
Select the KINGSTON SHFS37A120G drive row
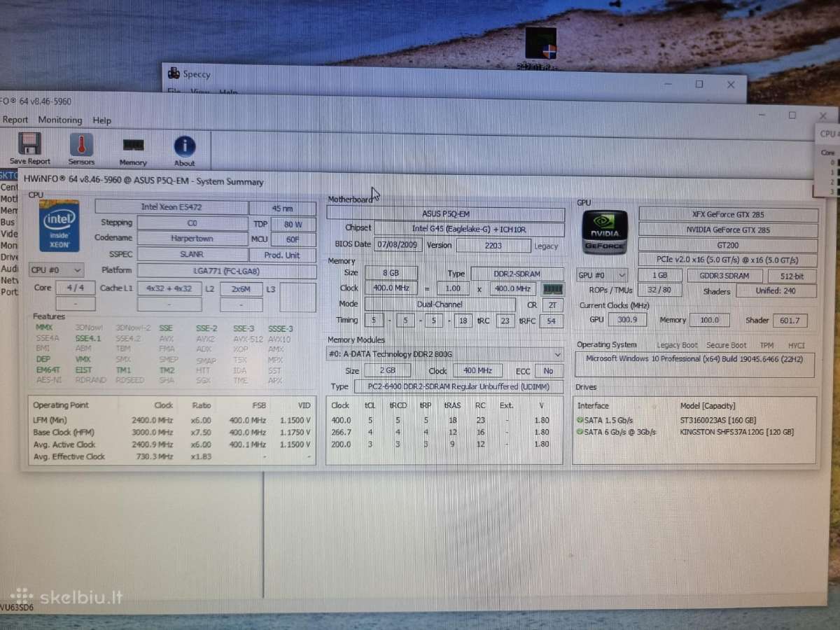pos(694,433)
